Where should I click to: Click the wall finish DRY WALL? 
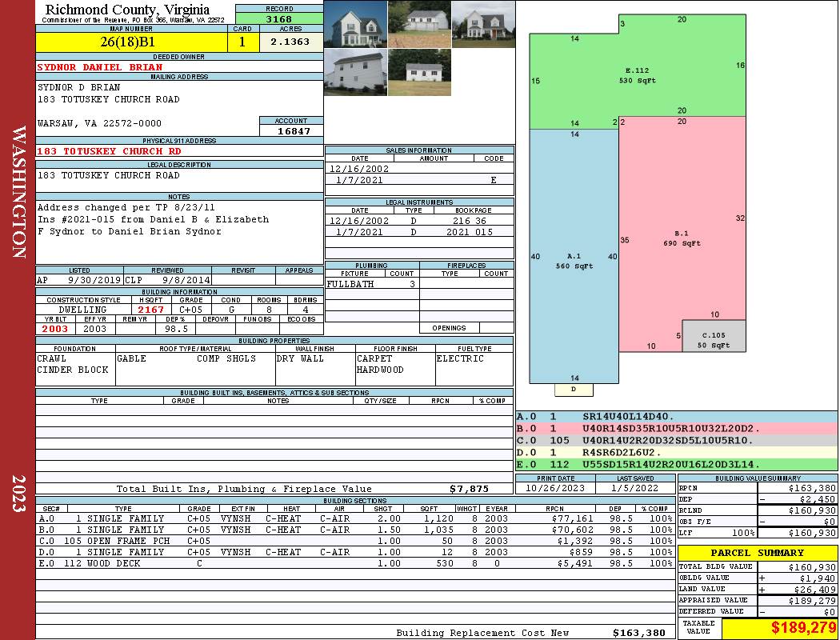pyautogui.click(x=300, y=358)
